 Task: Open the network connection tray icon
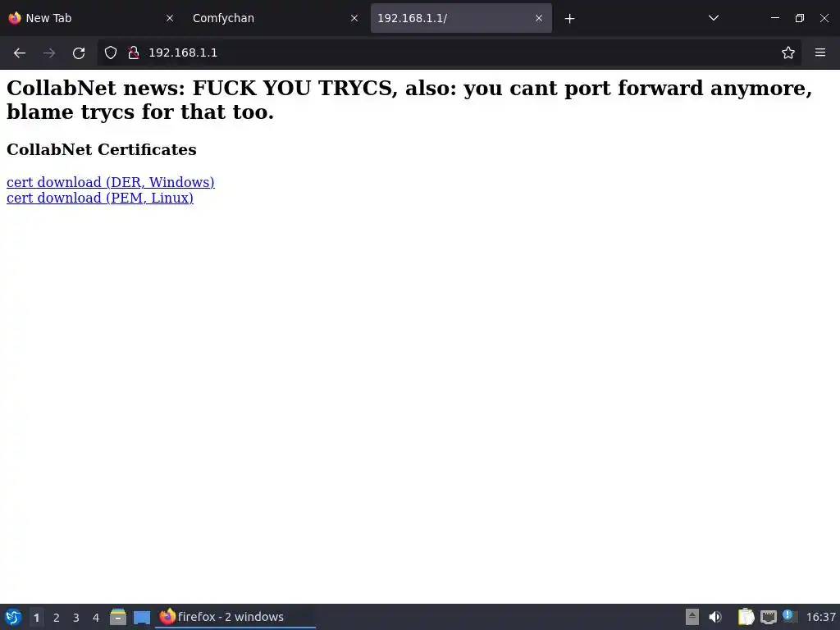tap(769, 617)
